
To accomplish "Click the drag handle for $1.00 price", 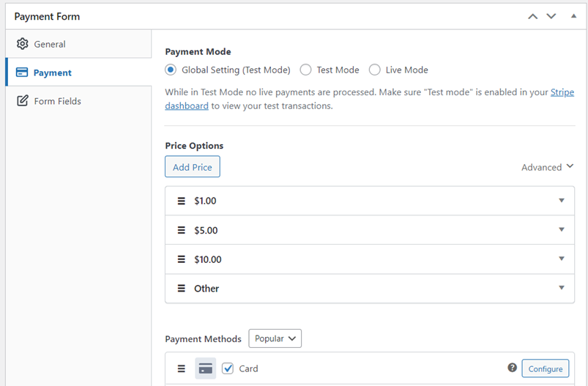I will pyautogui.click(x=181, y=201).
